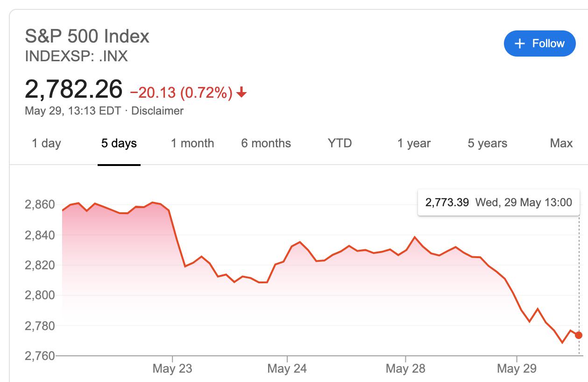The height and width of the screenshot is (382, 588).
Task: Click the INDEXSP: .INX ticker text
Action: [76, 57]
